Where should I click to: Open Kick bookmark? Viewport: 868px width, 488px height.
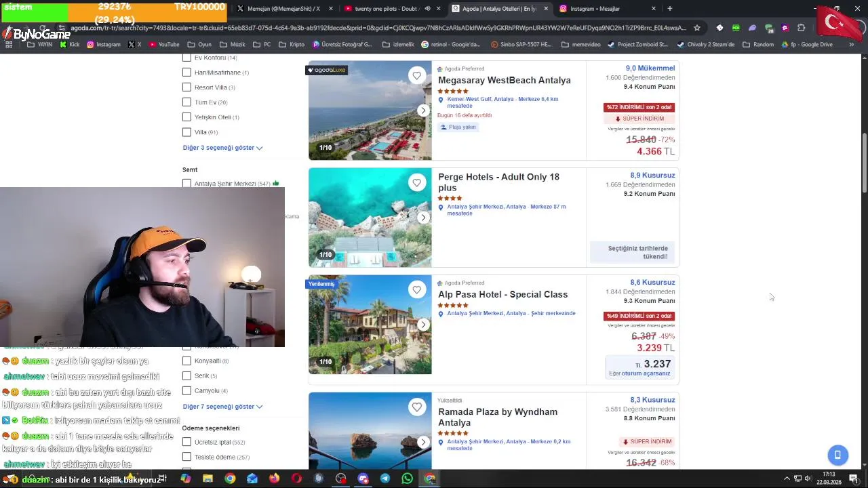[x=70, y=45]
